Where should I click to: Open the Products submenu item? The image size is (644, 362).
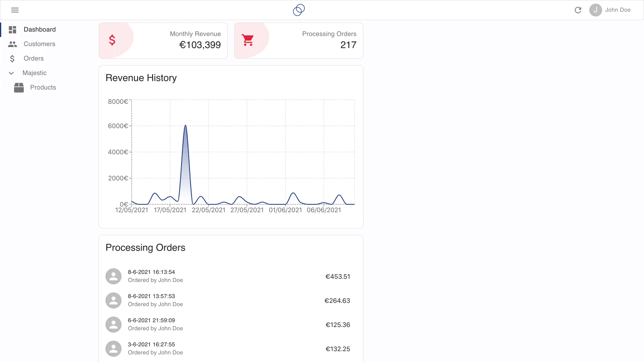tap(43, 88)
